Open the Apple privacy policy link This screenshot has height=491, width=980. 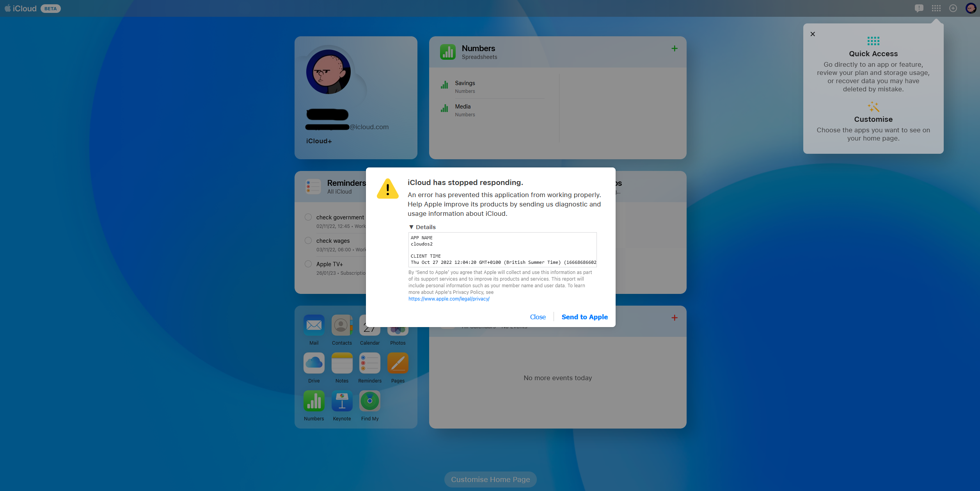click(449, 299)
